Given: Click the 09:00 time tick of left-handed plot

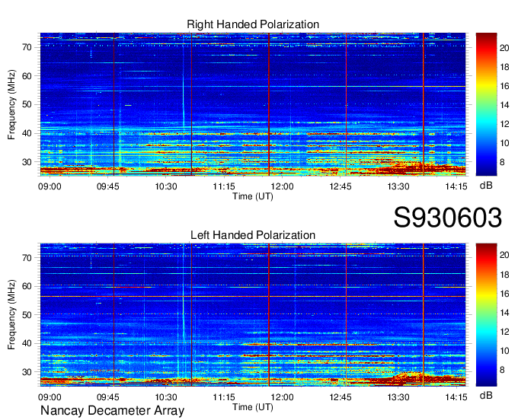Looking at the screenshot, I should 50,397.
